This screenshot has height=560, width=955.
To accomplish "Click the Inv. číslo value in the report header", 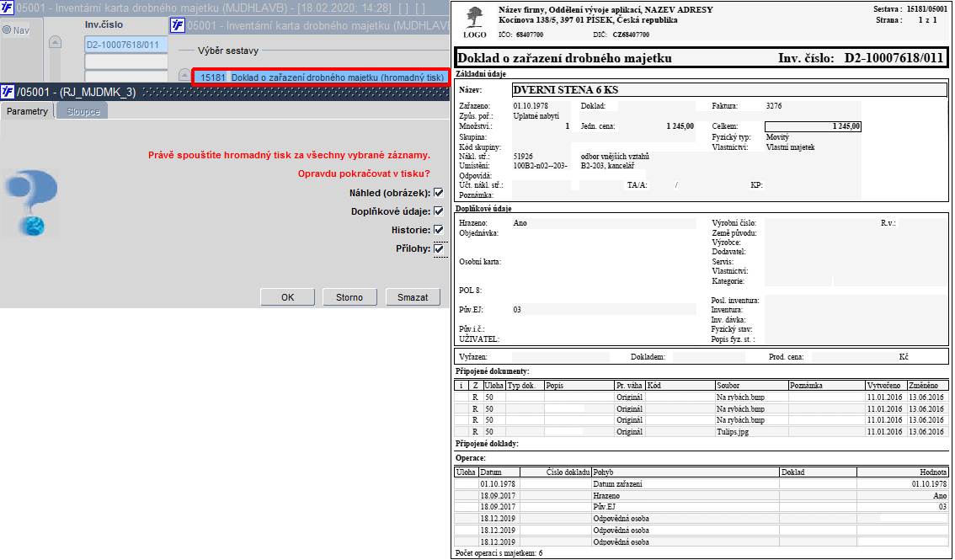I will tap(894, 58).
